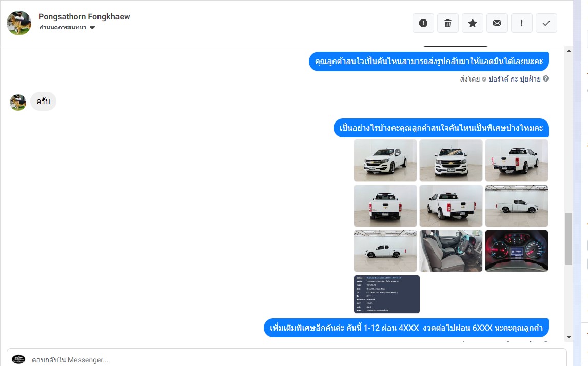Open red dashboard gauge cluster photo
This screenshot has width=588, height=366.
(516, 251)
